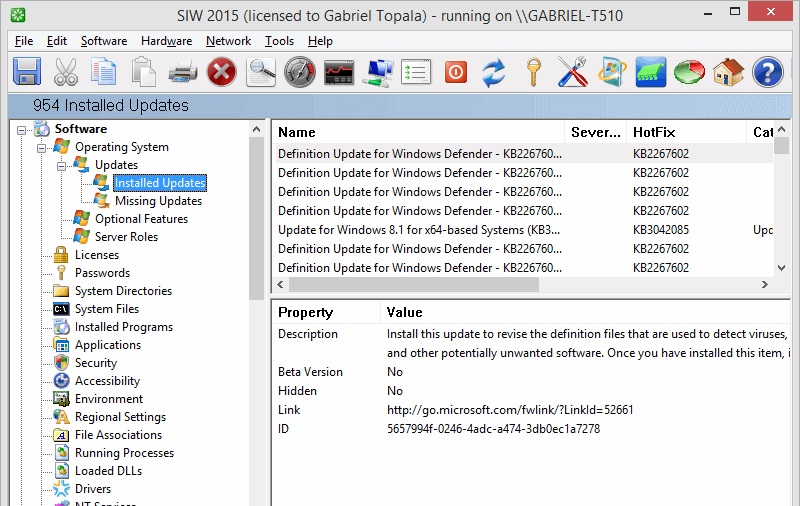
Task: Sort by the Sever... column header
Action: pos(595,132)
